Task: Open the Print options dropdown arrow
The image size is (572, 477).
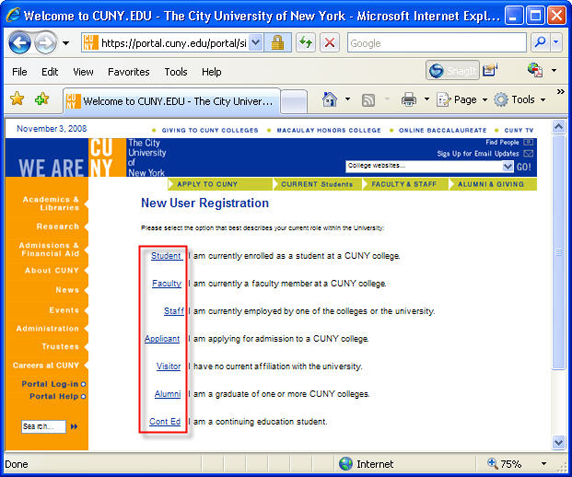Action: (426, 99)
